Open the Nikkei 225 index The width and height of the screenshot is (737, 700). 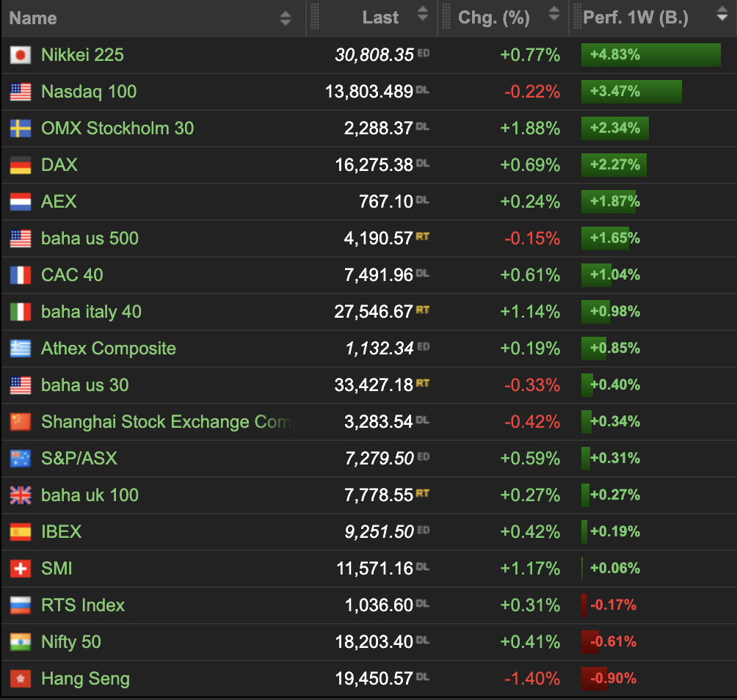click(82, 55)
